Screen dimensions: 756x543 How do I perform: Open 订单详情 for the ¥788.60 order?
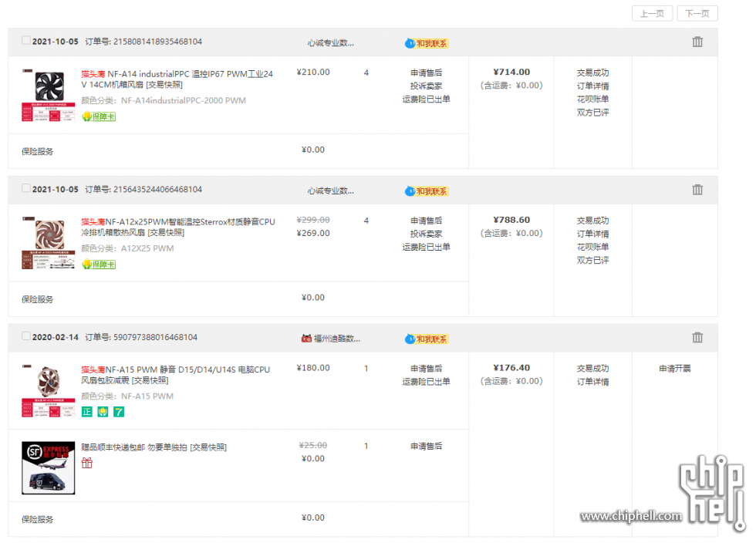[x=592, y=234]
